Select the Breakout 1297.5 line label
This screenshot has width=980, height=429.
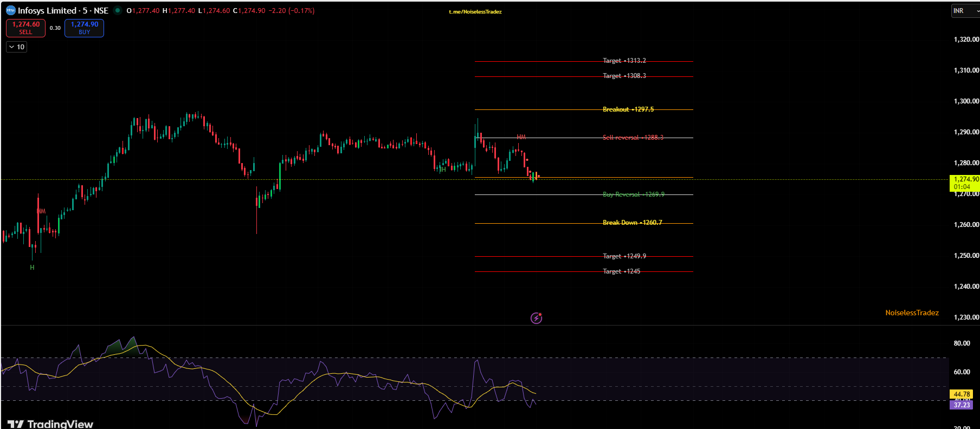coord(628,109)
